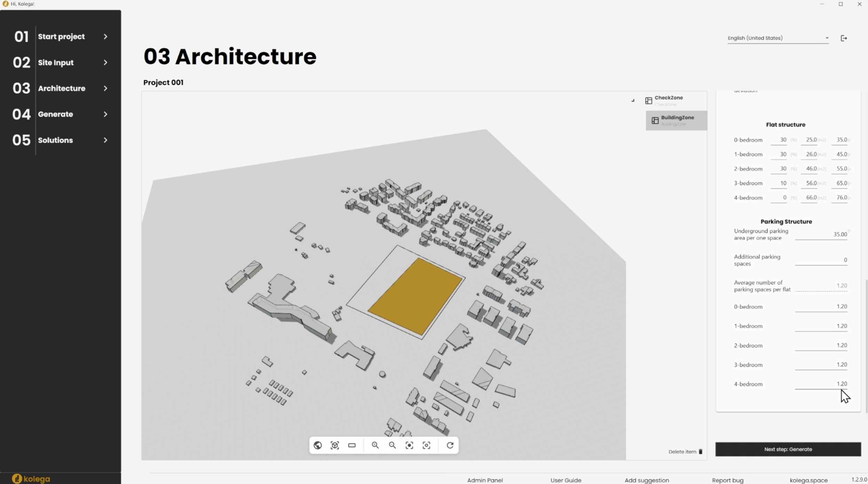The width and height of the screenshot is (868, 484).
Task: Click the flat rectangle view icon
Action: pos(352,445)
